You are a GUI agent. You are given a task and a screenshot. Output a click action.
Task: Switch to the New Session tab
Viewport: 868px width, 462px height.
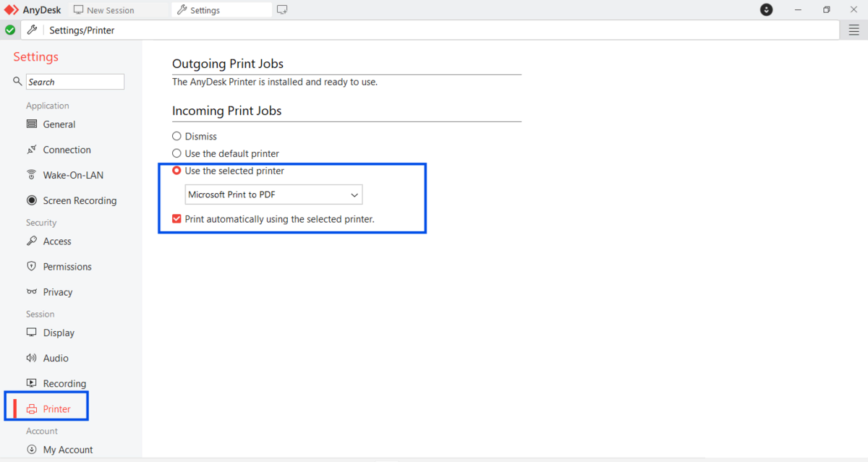pyautogui.click(x=110, y=10)
